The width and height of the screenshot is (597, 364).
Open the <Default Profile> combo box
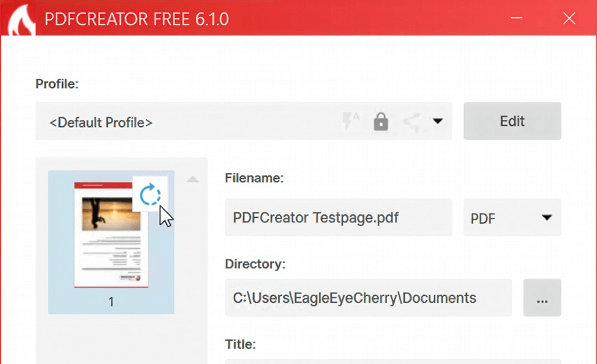click(x=192, y=122)
